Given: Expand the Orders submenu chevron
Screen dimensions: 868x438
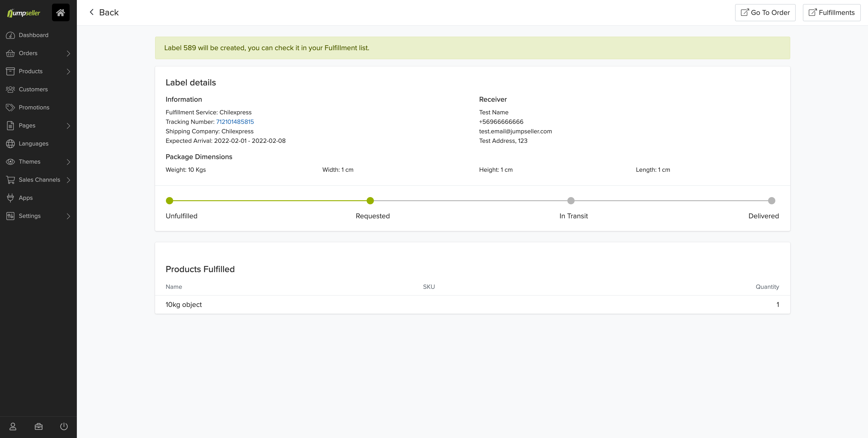Looking at the screenshot, I should pyautogui.click(x=68, y=53).
